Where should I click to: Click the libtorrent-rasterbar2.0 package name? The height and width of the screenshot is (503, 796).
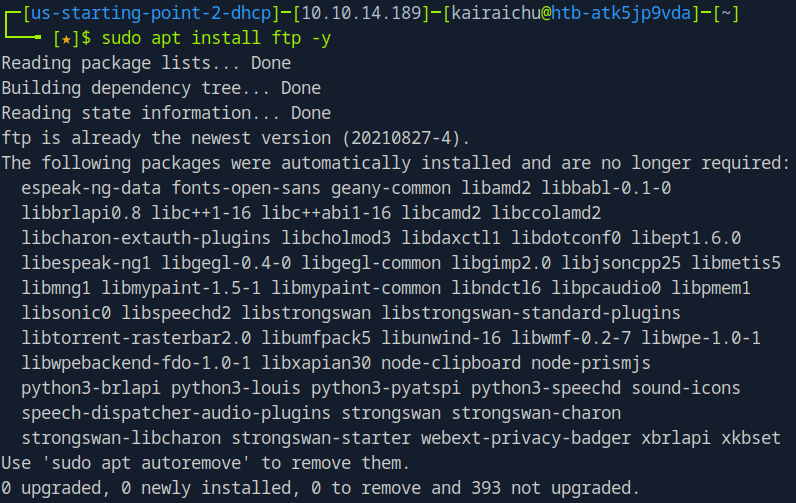[x=136, y=338]
